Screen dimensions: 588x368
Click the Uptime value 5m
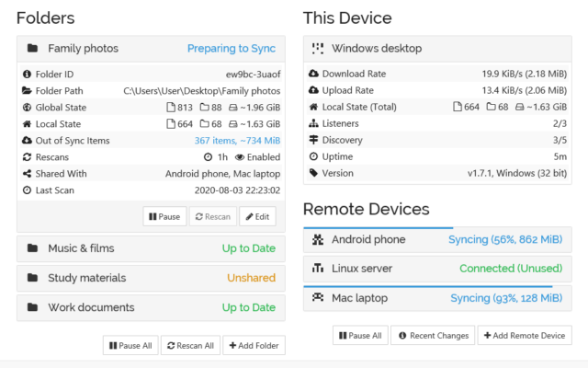click(560, 156)
